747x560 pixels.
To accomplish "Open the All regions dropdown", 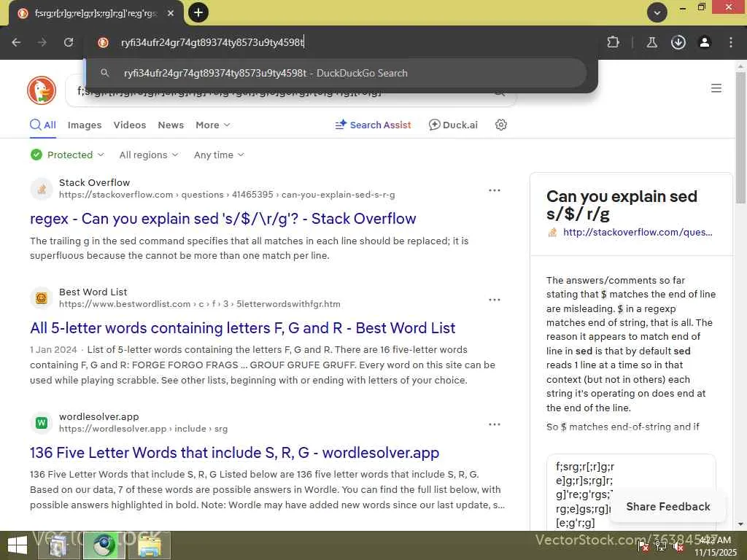I will pyautogui.click(x=149, y=155).
